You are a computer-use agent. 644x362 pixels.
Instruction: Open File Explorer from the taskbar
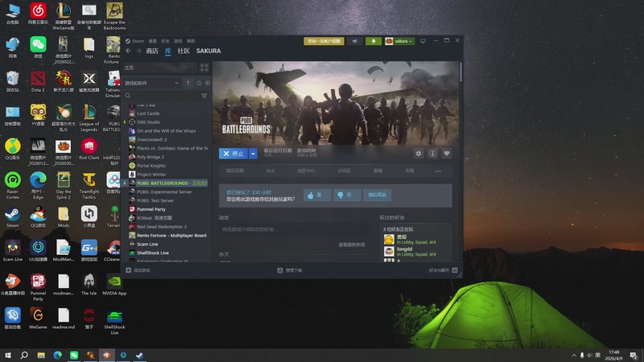41,355
